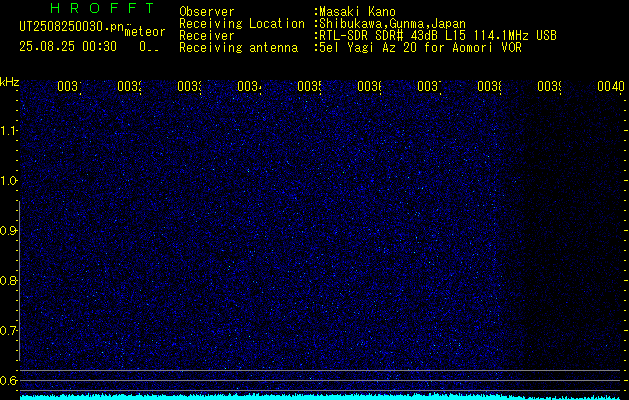Click the 1.0 kHz axis label

point(8,181)
